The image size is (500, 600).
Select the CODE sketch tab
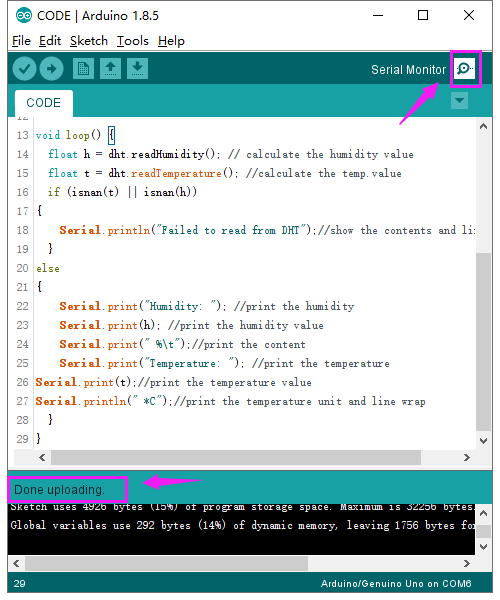click(x=44, y=103)
